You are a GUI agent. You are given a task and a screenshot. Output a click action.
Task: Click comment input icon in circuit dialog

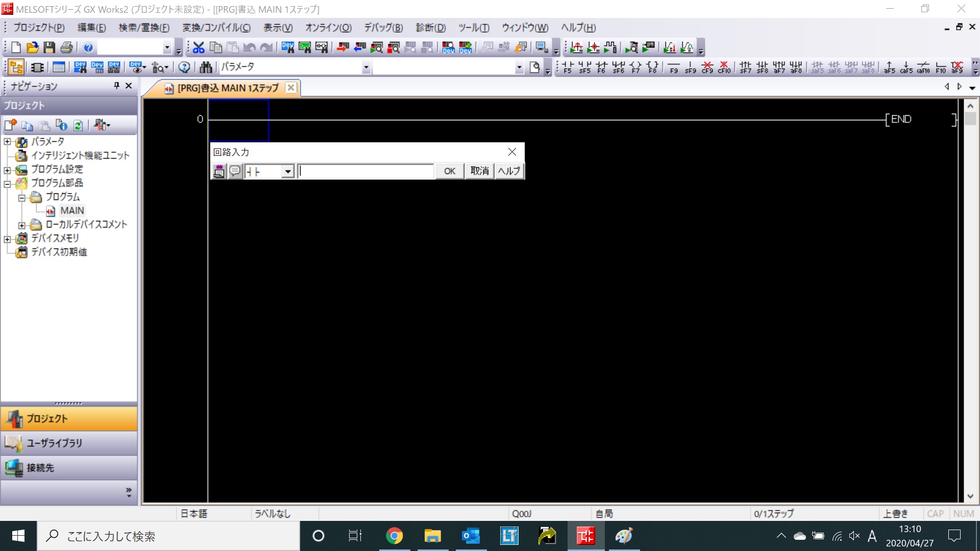tap(235, 171)
